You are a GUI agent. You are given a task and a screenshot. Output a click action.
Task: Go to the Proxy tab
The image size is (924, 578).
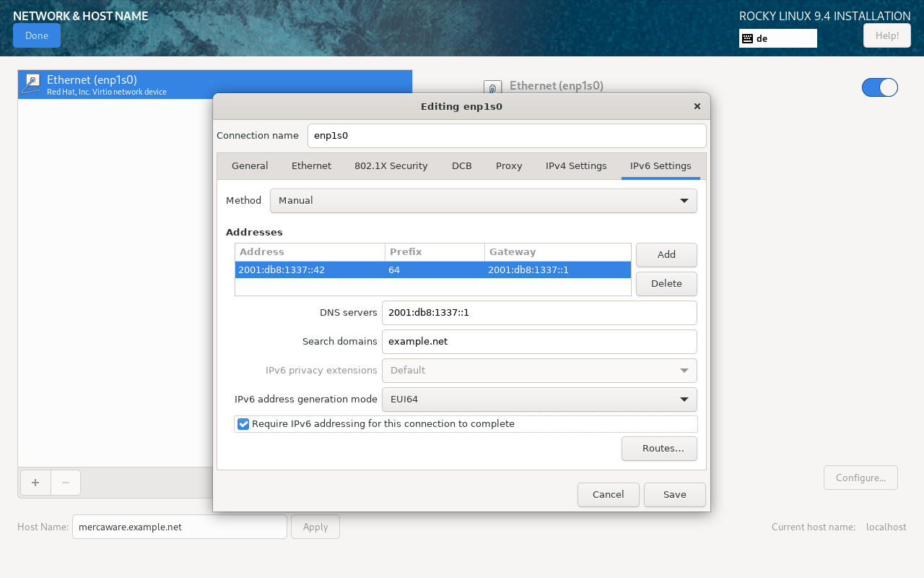click(x=508, y=166)
